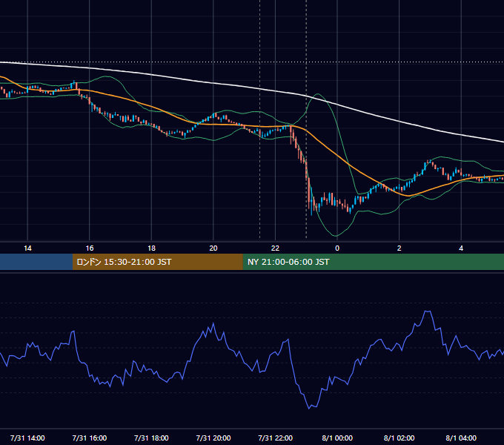Click the 7/31 14:00 time label
This screenshot has width=504, height=445.
coord(27,438)
